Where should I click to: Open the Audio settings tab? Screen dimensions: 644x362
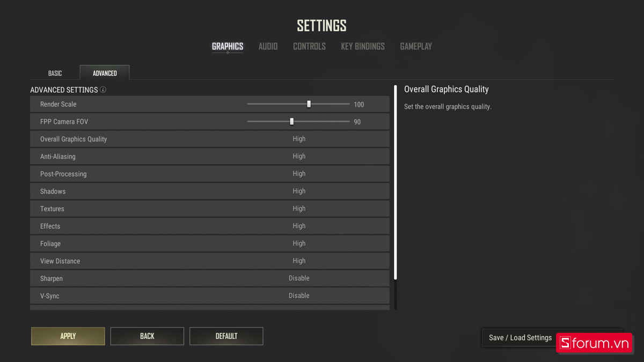(268, 47)
